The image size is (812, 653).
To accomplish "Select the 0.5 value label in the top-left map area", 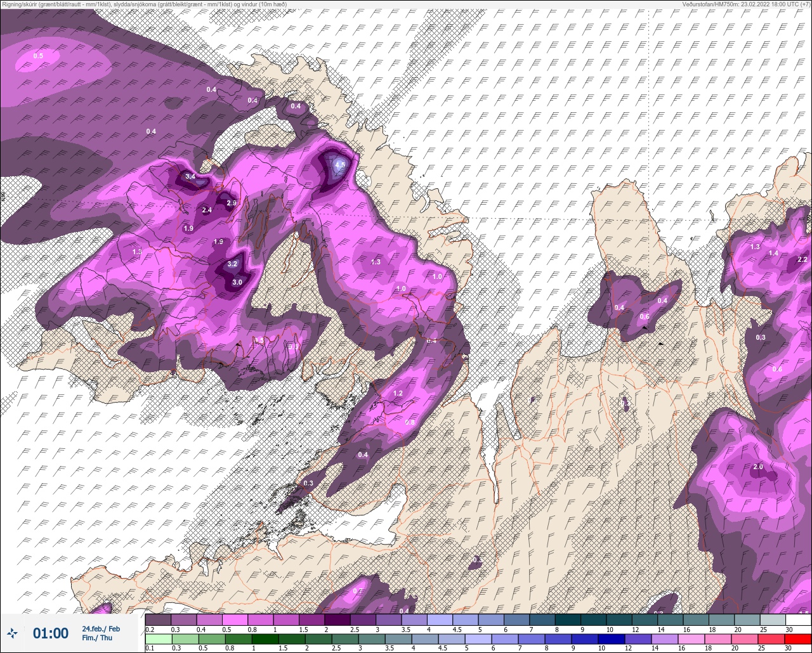I will (38, 56).
